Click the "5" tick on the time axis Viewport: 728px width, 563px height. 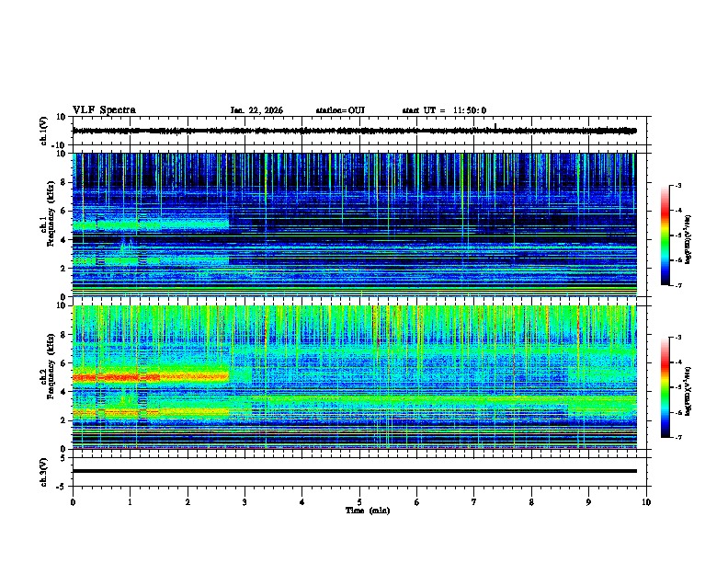359,502
